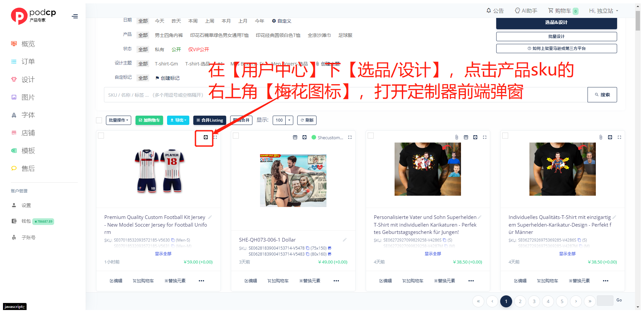The height and width of the screenshot is (313, 644).
Task: Select the Dollar towel product checkbox
Action: pos(236,136)
